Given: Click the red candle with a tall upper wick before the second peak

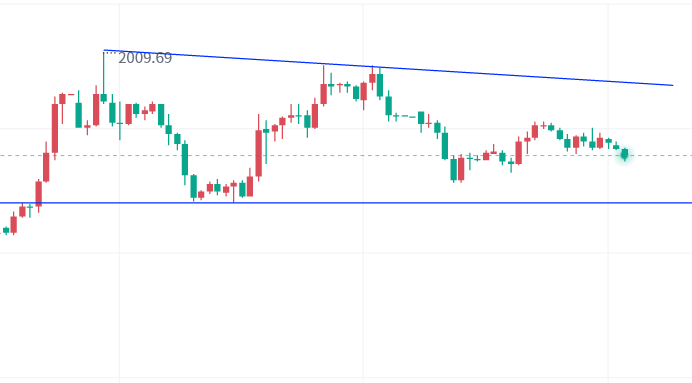Looking at the screenshot, I should pyautogui.click(x=323, y=88).
